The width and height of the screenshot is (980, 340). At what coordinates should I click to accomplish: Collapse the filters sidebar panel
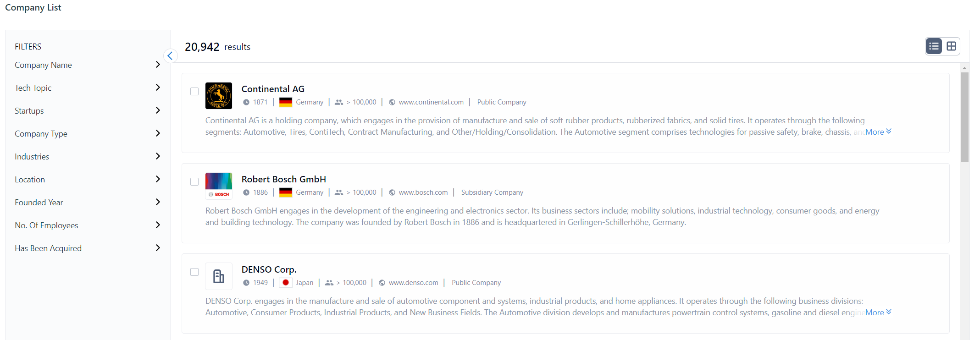170,56
